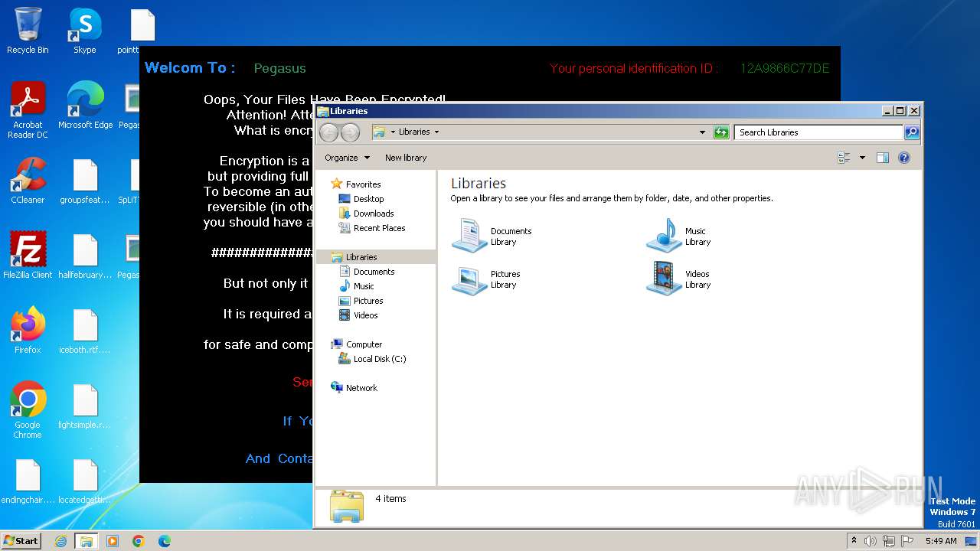Click the breadcrumb root arrow before Libraries
The image size is (980, 551).
click(x=393, y=132)
